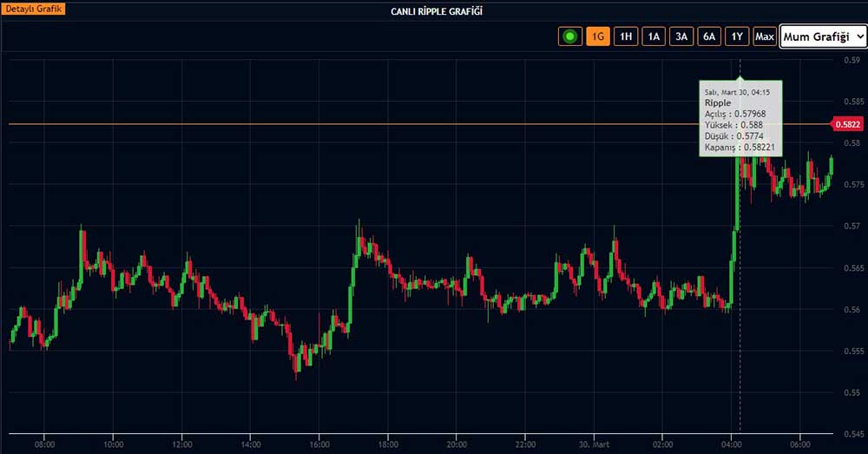This screenshot has height=454, width=868.
Task: Click the 30. Mart date axis label
Action: 594,444
